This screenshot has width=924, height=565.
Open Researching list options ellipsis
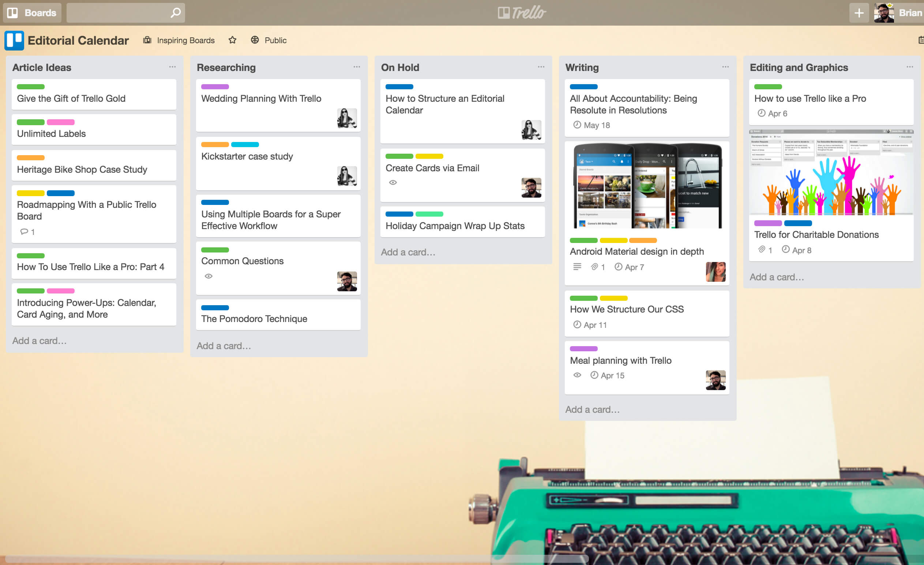pos(357,67)
